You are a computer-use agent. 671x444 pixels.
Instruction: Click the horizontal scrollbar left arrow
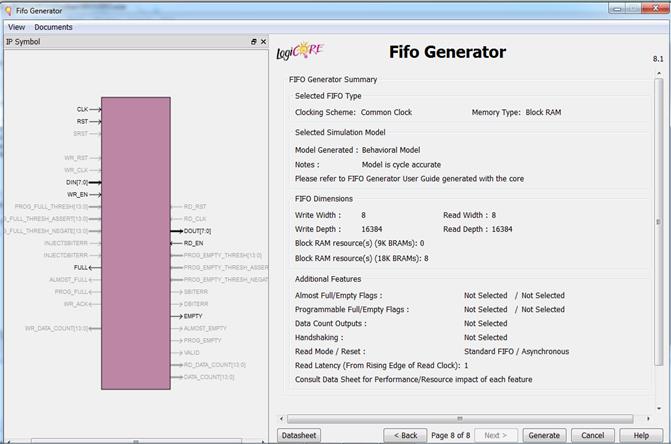(281, 418)
